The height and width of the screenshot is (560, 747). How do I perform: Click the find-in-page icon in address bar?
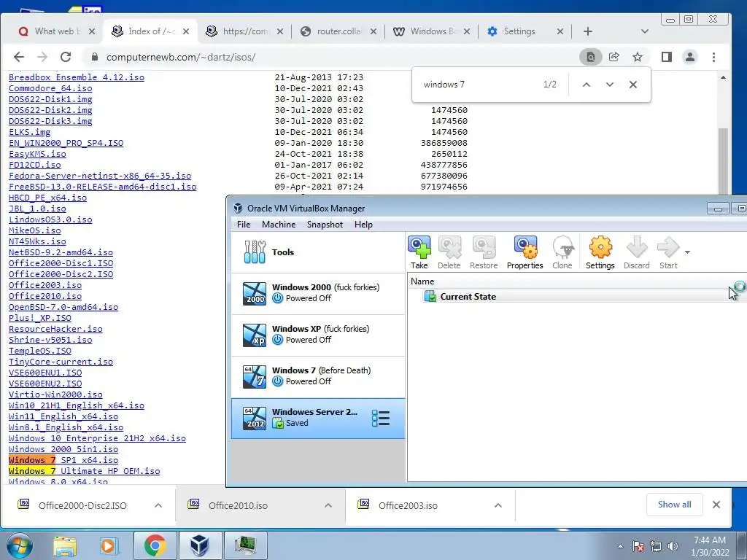591,57
